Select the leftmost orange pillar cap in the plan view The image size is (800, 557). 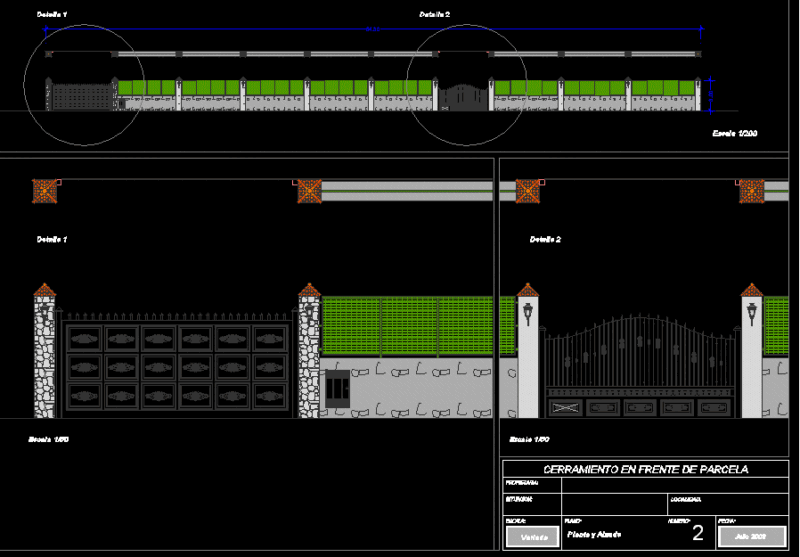pos(44,191)
